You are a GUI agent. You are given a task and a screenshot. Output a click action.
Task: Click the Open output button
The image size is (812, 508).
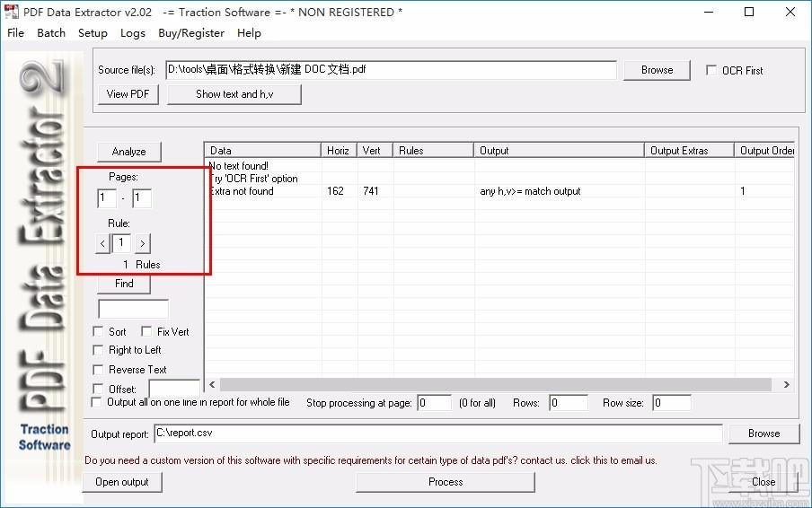point(122,482)
